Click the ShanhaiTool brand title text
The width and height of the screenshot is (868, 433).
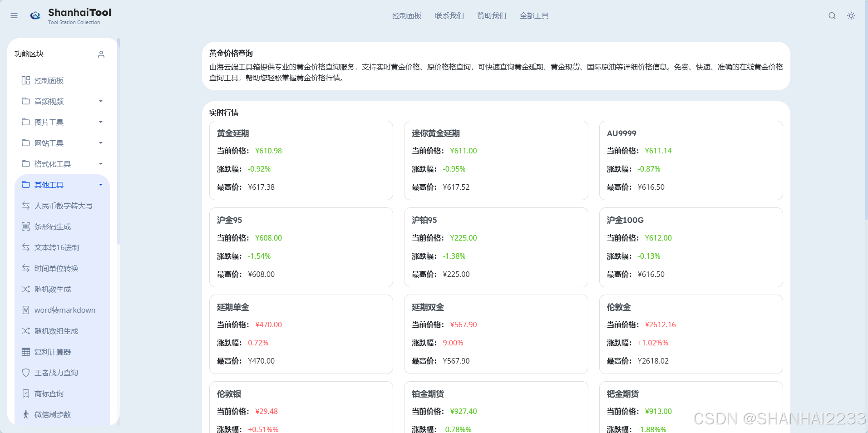(80, 13)
